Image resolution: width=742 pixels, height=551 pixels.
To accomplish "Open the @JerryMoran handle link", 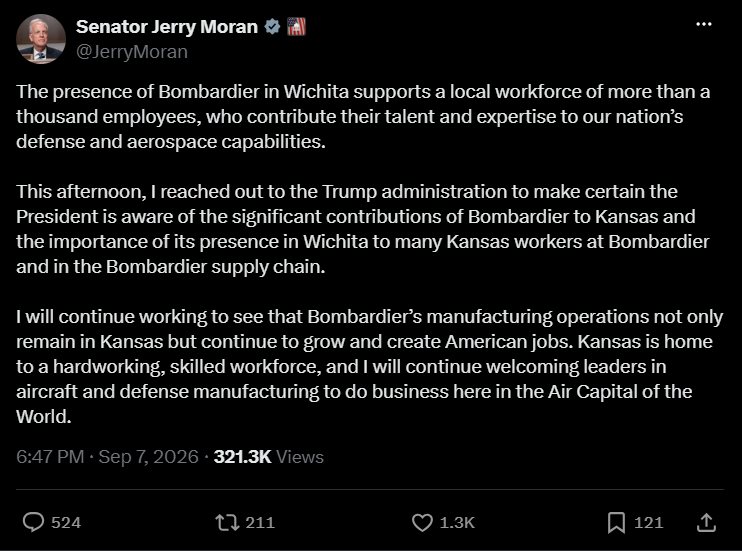I will click(x=132, y=52).
